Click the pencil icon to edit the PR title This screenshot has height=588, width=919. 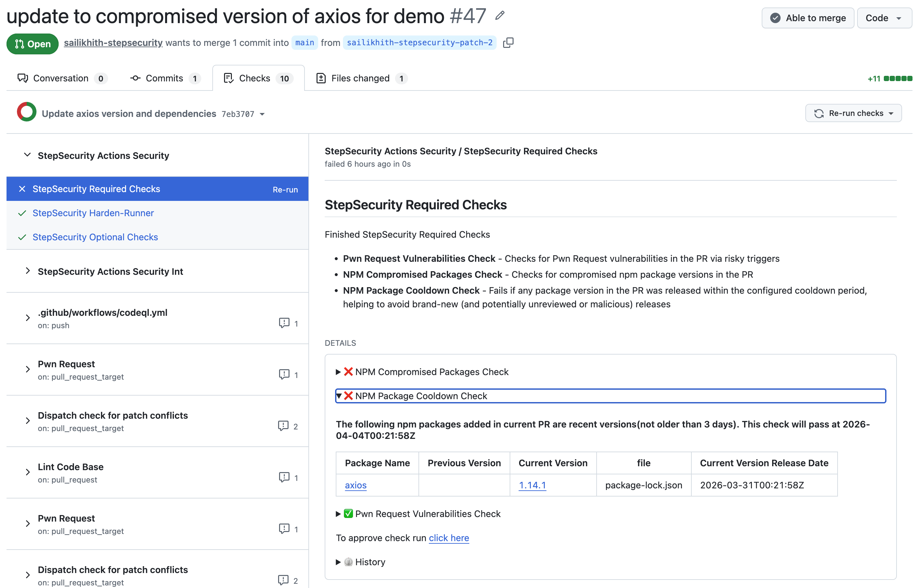click(x=500, y=16)
